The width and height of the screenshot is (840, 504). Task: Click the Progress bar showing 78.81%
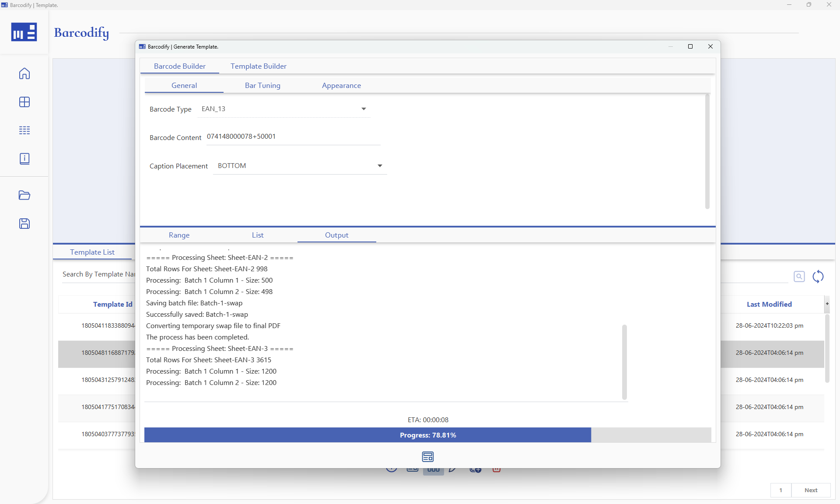point(428,435)
